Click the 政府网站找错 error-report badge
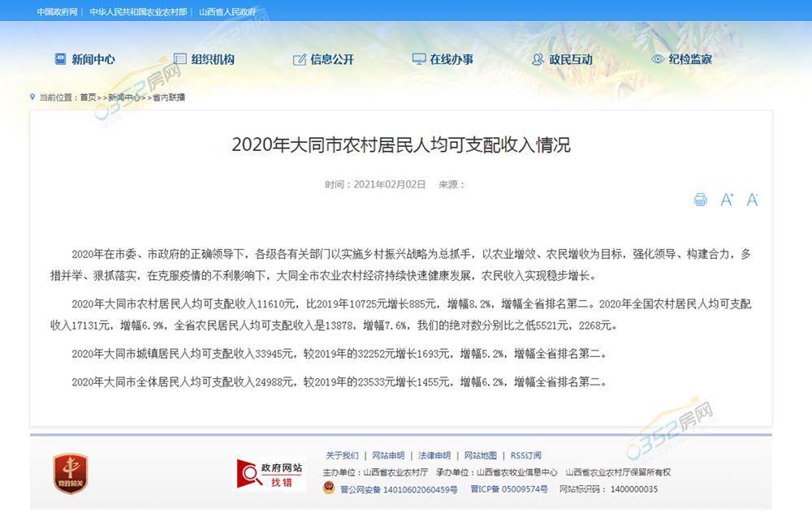The height and width of the screenshot is (525, 812). click(x=268, y=473)
